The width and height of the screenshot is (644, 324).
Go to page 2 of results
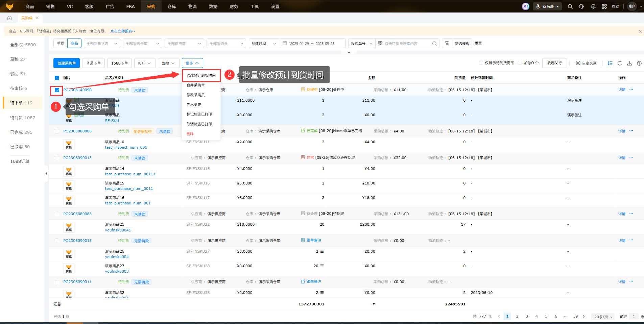point(517,316)
